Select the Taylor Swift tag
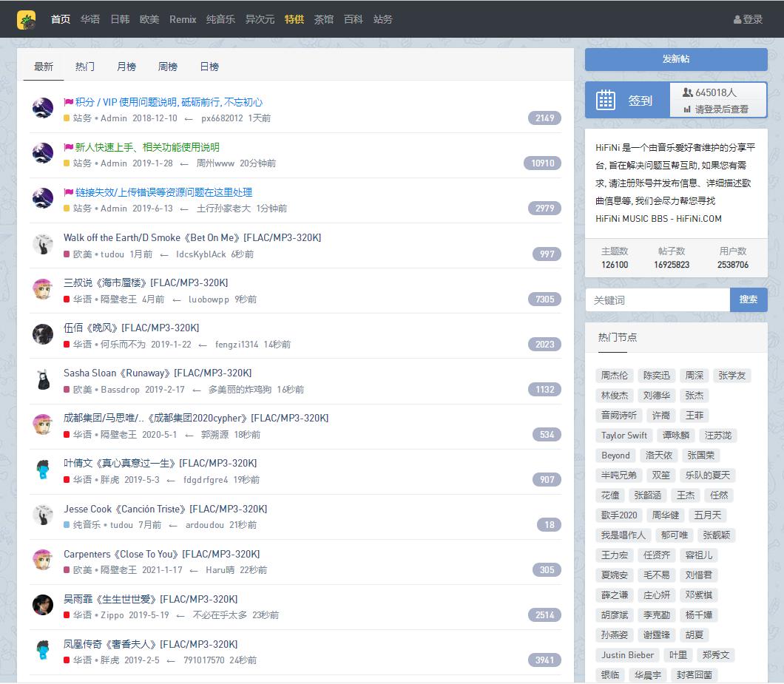The height and width of the screenshot is (684, 784). (624, 436)
